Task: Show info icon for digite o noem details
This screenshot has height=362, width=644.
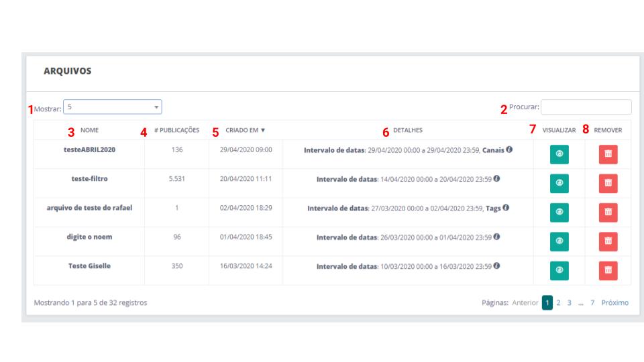Action: (x=496, y=237)
